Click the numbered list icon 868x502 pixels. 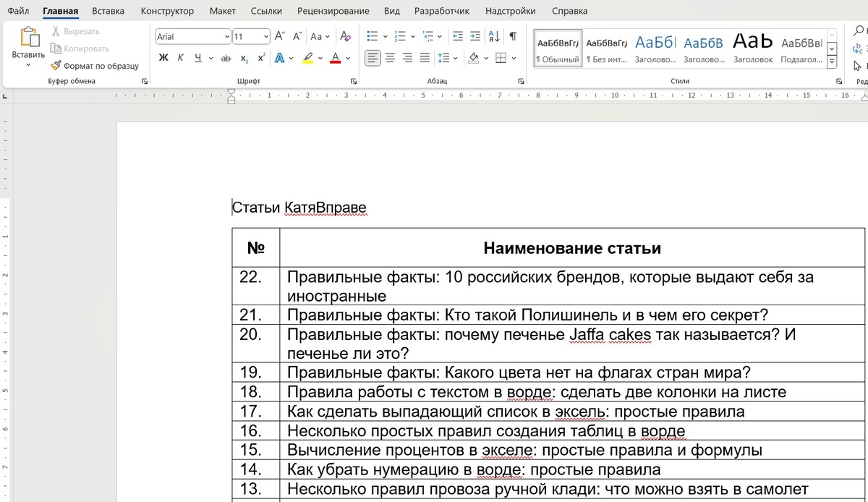click(x=400, y=36)
